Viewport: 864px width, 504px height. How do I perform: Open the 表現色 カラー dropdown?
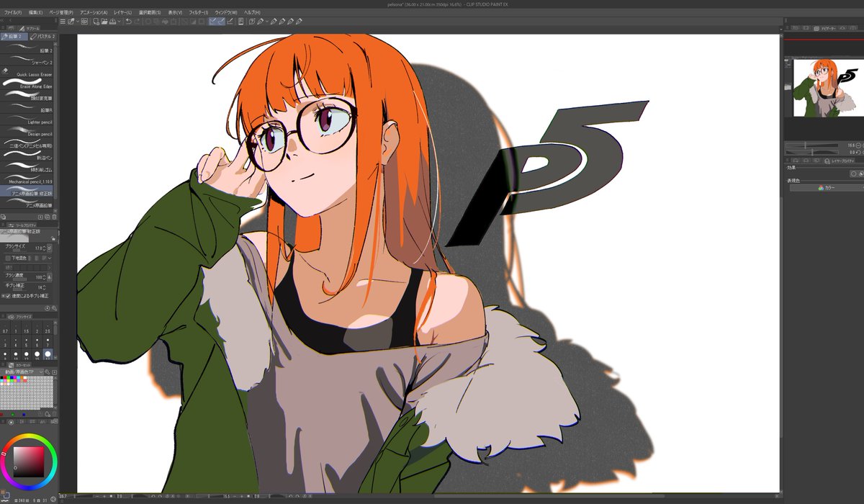tap(827, 187)
